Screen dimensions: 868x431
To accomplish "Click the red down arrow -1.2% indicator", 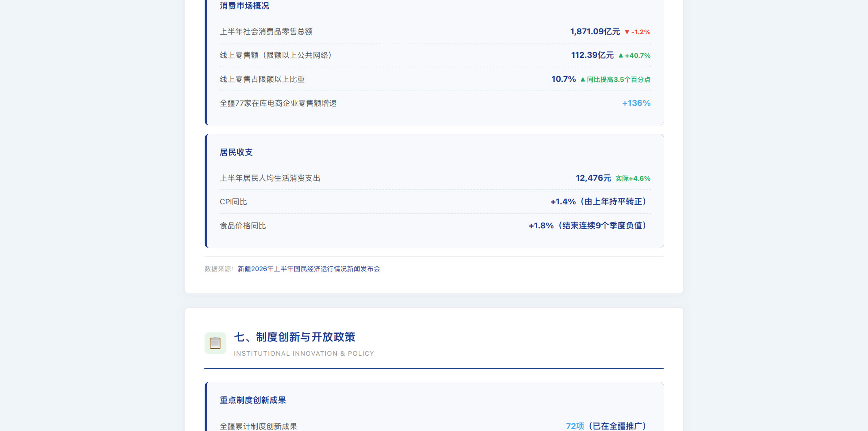I will pyautogui.click(x=637, y=32).
